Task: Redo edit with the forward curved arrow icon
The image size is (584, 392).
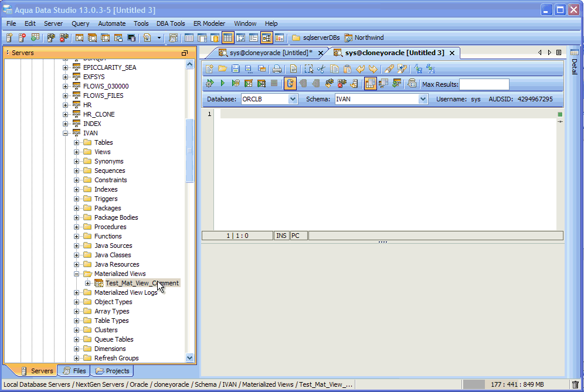Action: pyautogui.click(x=373, y=69)
